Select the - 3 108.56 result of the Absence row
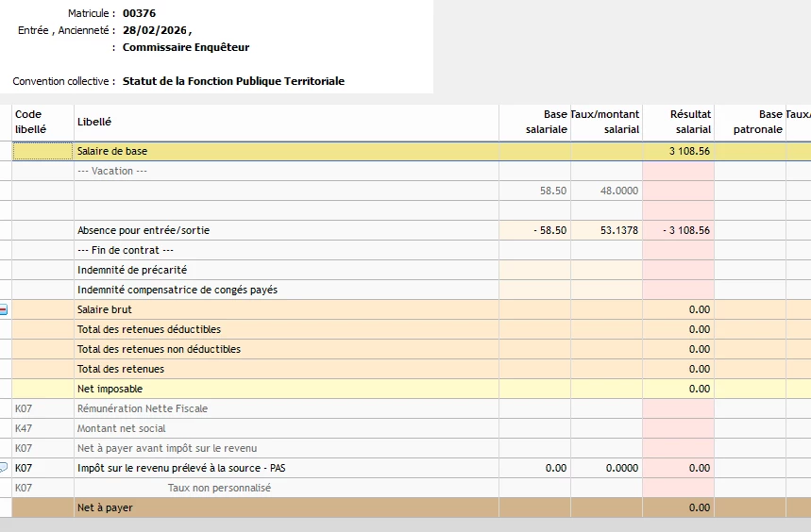Viewport: 811px width, 532px height. click(686, 230)
